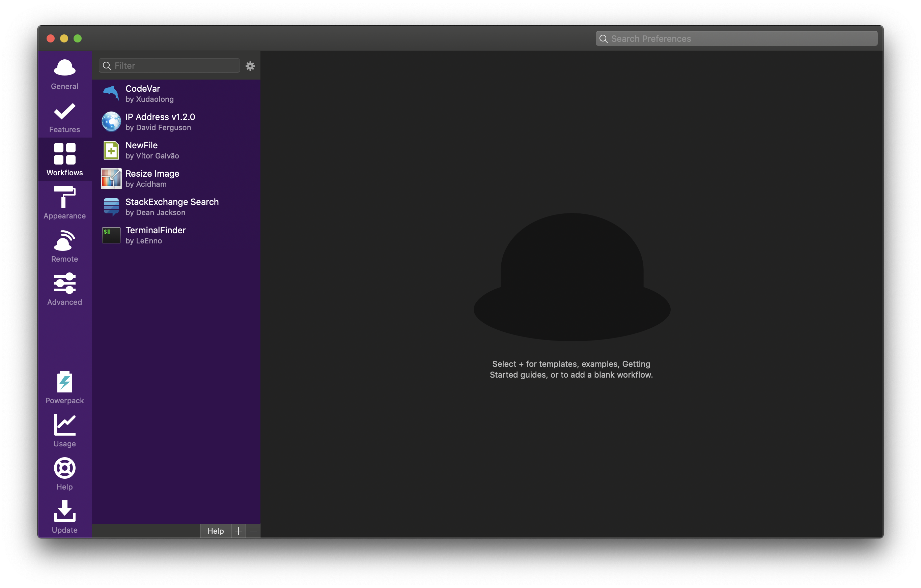
Task: Click the NewFile document icon
Action: coord(111,150)
